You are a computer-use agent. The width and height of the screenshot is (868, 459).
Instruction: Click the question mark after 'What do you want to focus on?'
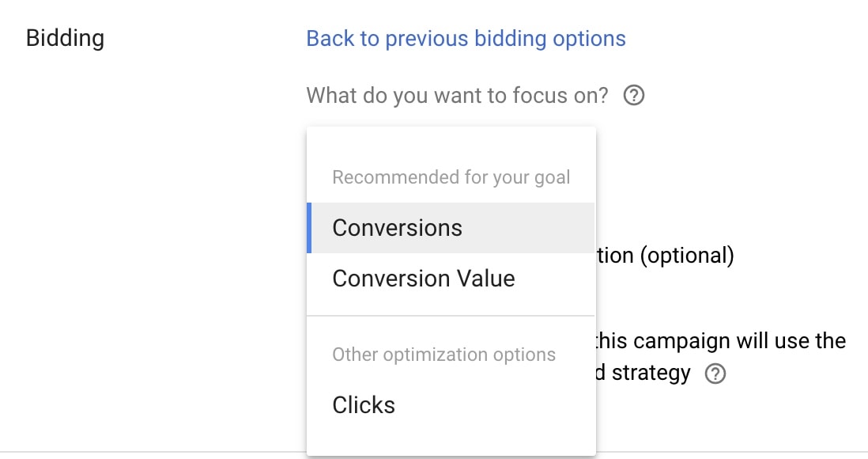pyautogui.click(x=633, y=95)
